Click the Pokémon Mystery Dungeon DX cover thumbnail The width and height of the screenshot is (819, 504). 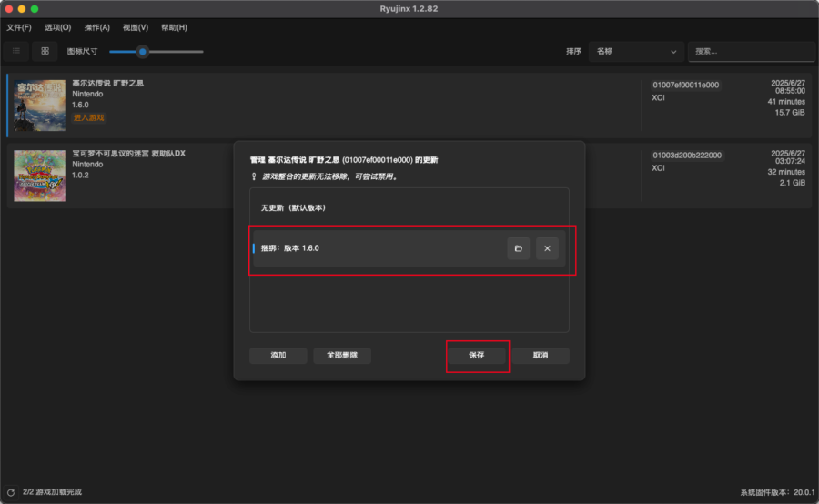40,176
